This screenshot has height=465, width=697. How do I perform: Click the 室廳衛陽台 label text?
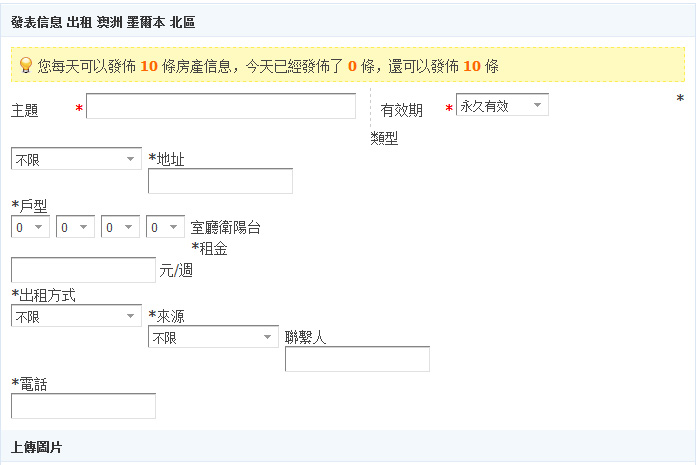coord(226,228)
